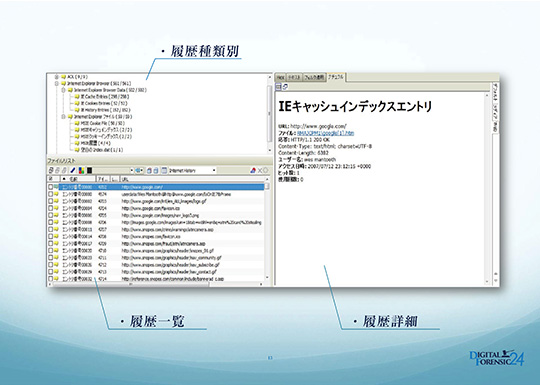Tick the checkbox for the google.com/favicon.ico row
Screen dimensions: 540x385
coord(51,208)
